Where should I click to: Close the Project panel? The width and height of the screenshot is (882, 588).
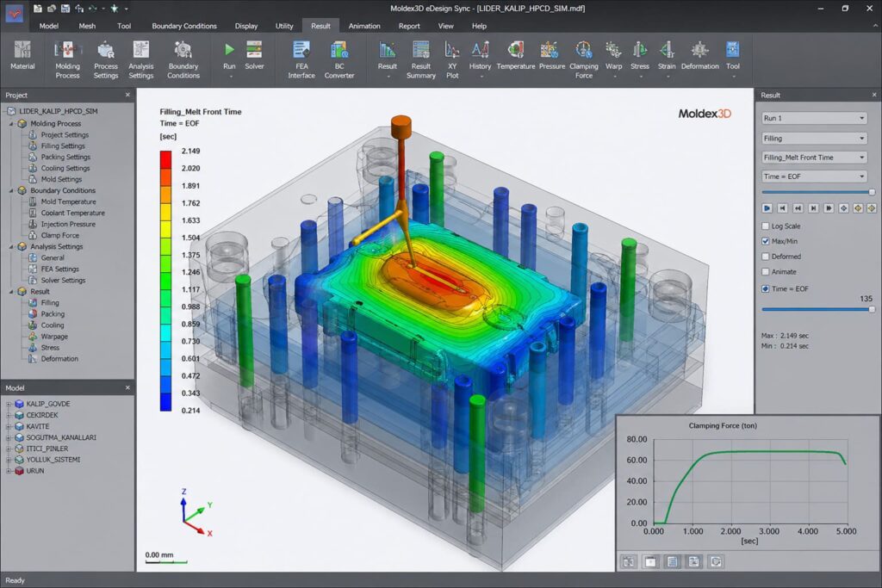click(127, 96)
